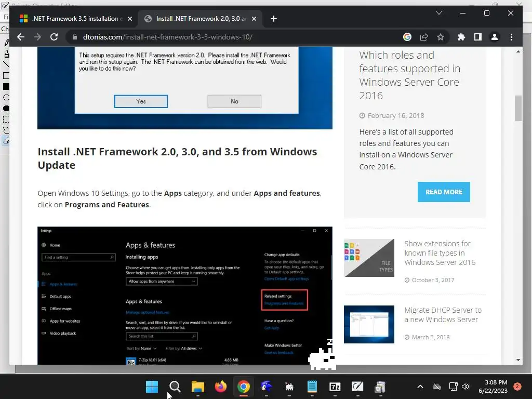Open the share this page icon

(424, 37)
